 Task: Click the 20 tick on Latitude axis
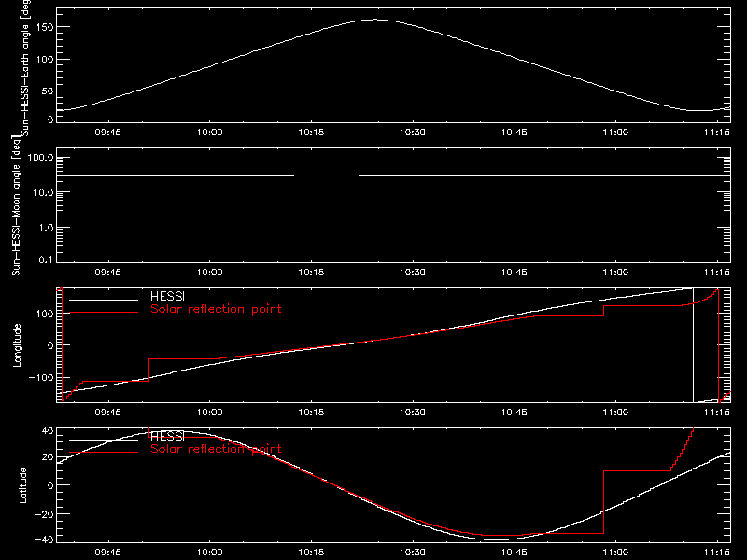click(x=48, y=457)
